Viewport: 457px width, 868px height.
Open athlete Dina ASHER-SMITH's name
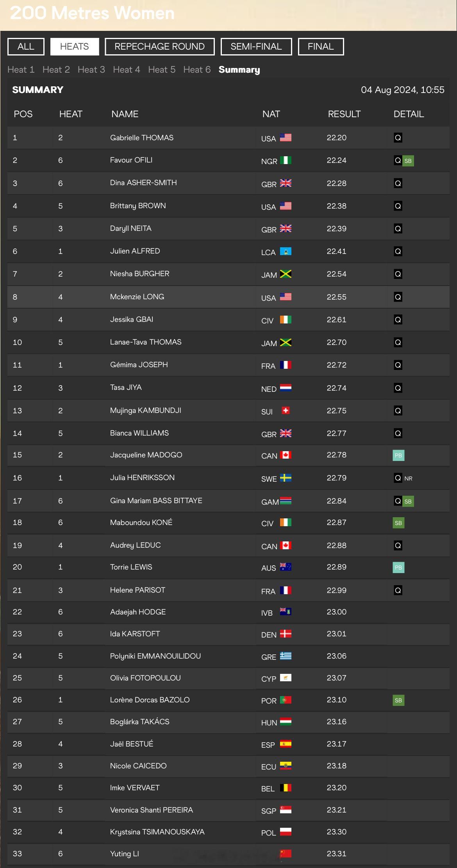[143, 183]
